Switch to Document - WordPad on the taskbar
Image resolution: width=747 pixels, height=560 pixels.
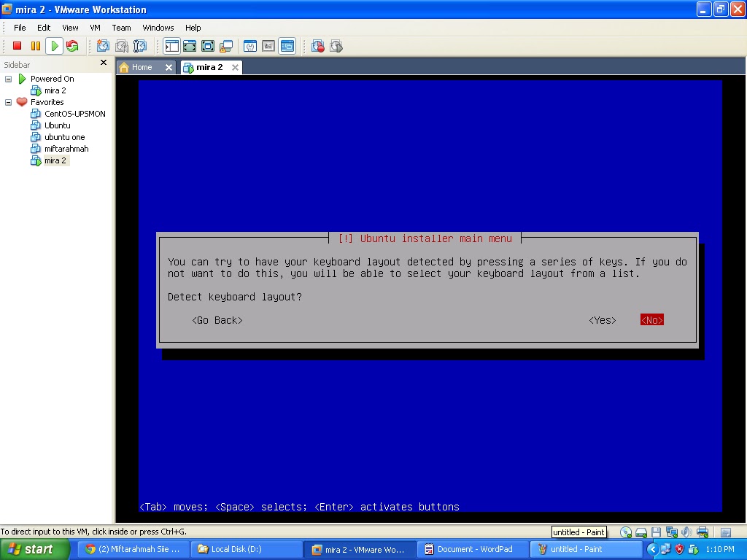tap(473, 549)
